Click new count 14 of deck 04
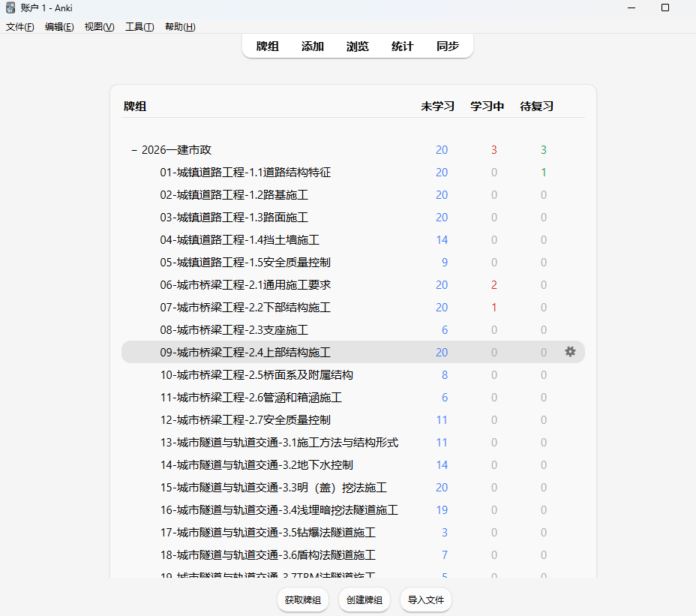 pos(442,240)
